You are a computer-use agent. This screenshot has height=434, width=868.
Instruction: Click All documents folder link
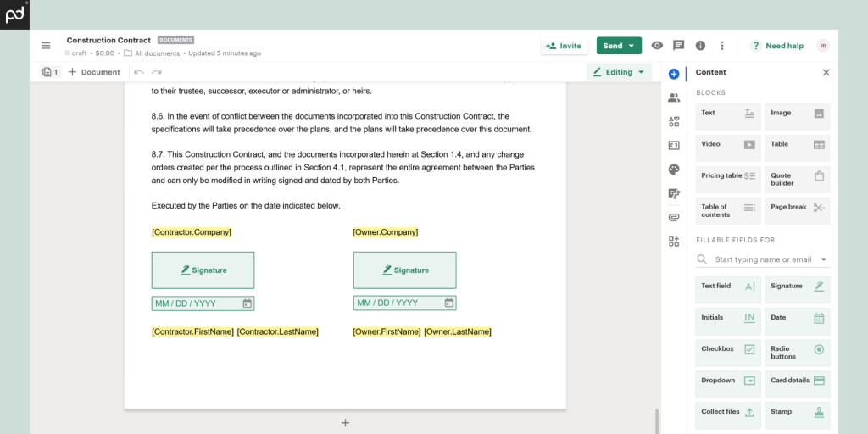tap(153, 53)
